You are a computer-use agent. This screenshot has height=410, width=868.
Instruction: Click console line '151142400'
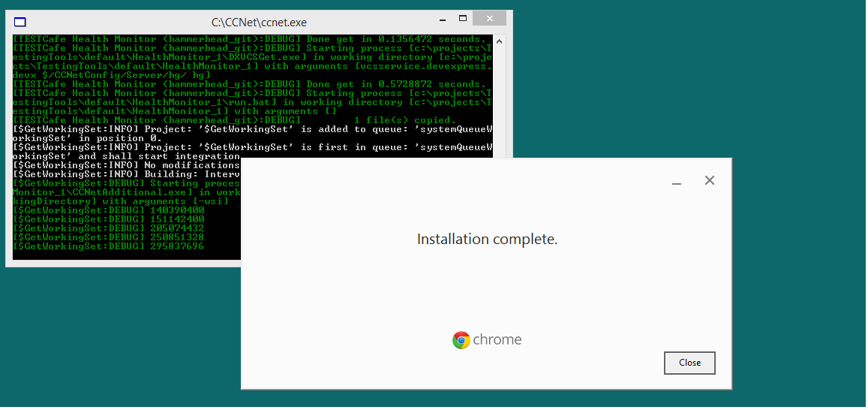(x=109, y=219)
